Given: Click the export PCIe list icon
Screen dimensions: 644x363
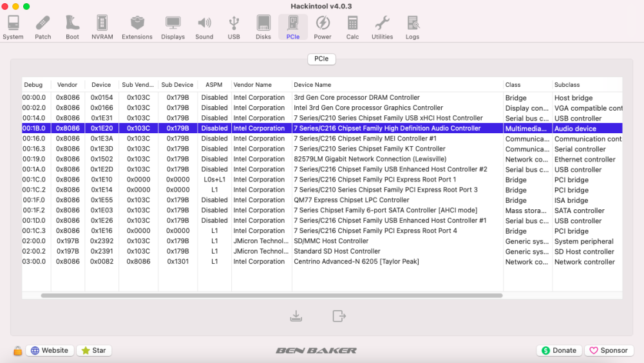Looking at the screenshot, I should click(339, 316).
